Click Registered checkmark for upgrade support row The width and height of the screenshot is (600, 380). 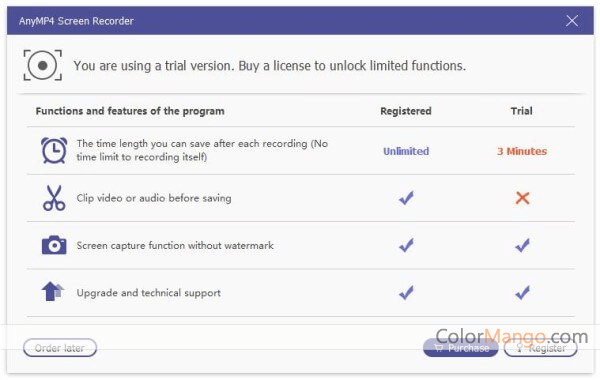pos(406,293)
